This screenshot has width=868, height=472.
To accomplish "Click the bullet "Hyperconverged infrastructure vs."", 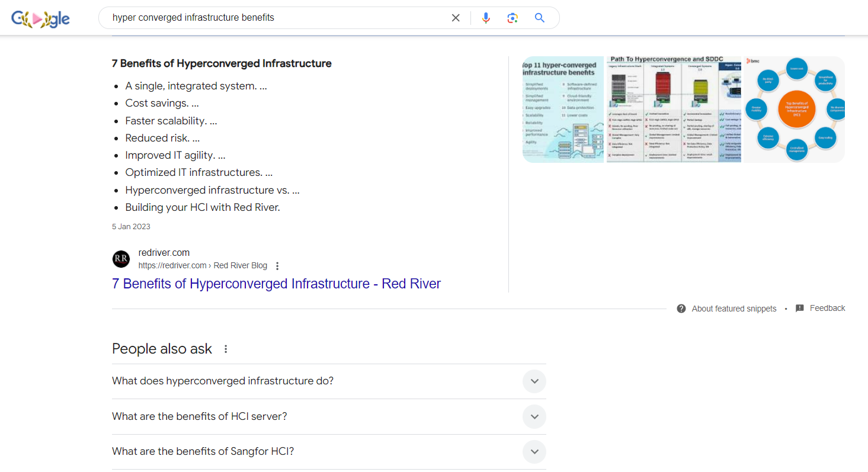I will pyautogui.click(x=212, y=190).
